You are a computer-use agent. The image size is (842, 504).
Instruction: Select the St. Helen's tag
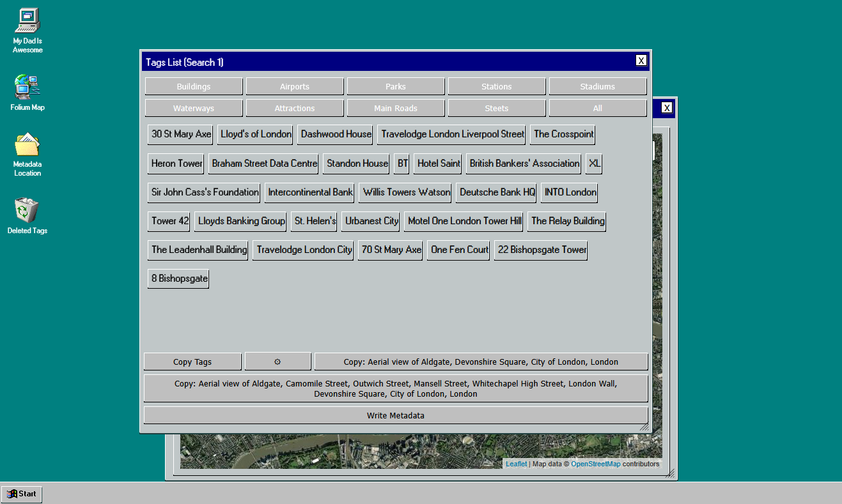(315, 221)
